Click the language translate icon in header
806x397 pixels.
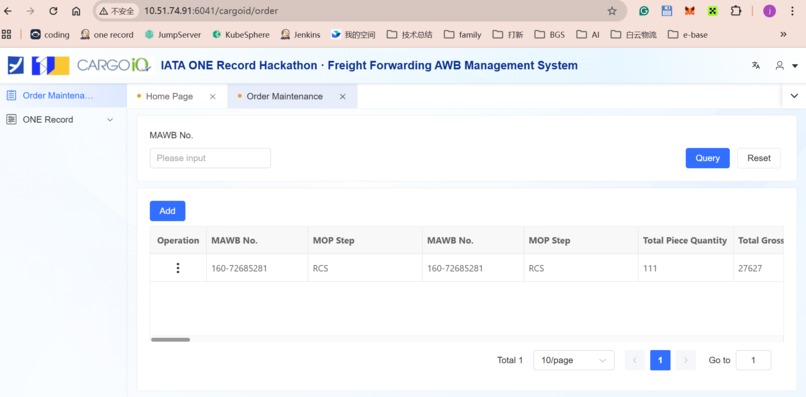[756, 65]
